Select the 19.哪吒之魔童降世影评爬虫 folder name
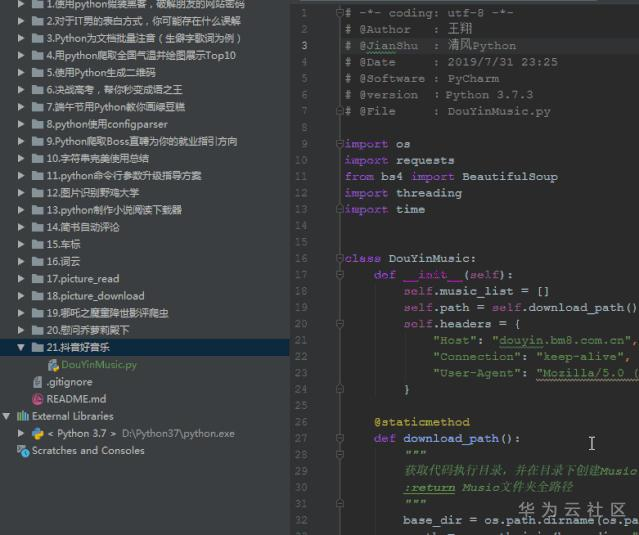639x535 pixels. pos(107,313)
